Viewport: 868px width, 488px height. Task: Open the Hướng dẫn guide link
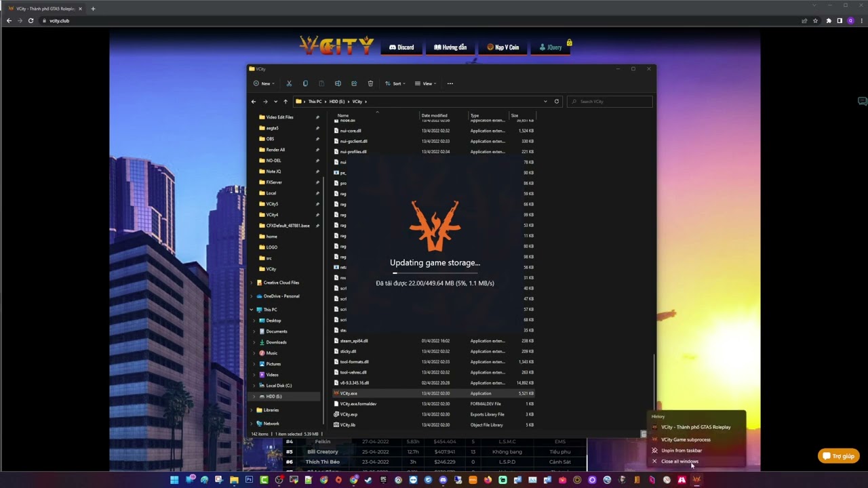(x=450, y=47)
